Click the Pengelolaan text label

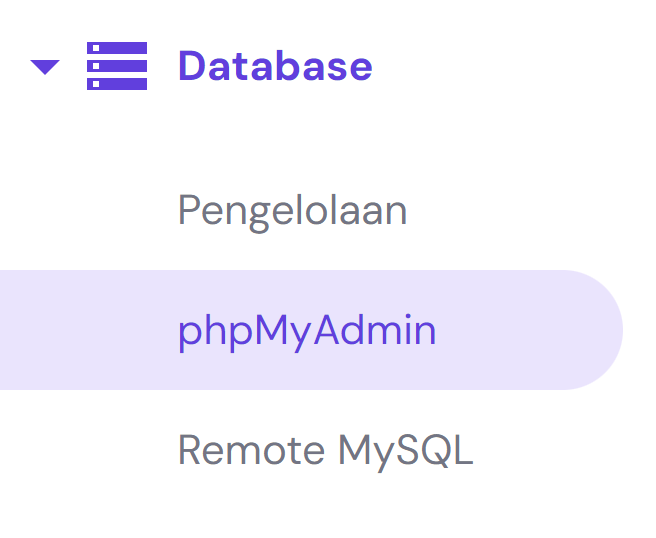tap(292, 211)
